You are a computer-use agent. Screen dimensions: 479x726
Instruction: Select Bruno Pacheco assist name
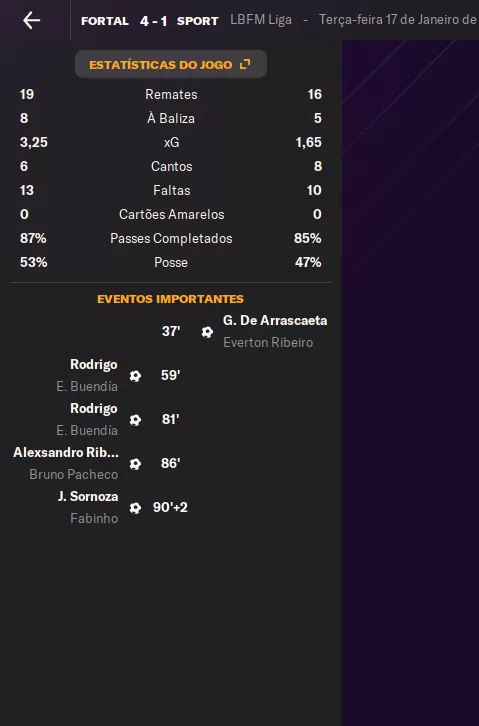tap(74, 475)
